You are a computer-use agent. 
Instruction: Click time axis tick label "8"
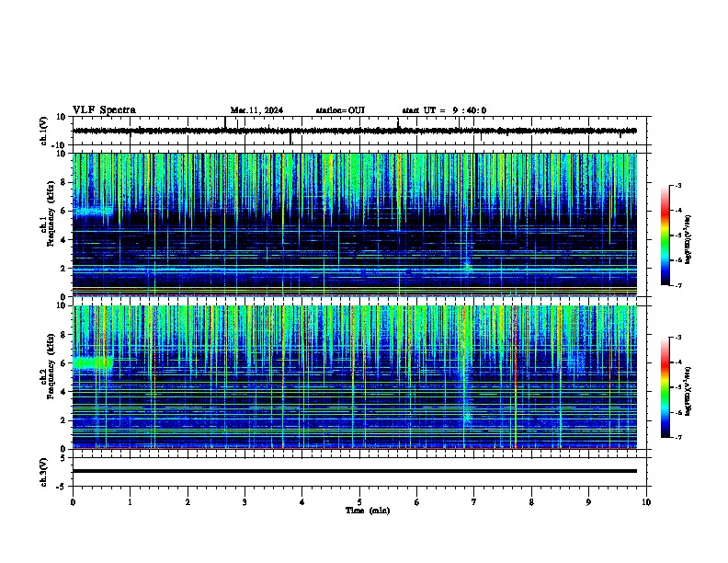pos(531,502)
